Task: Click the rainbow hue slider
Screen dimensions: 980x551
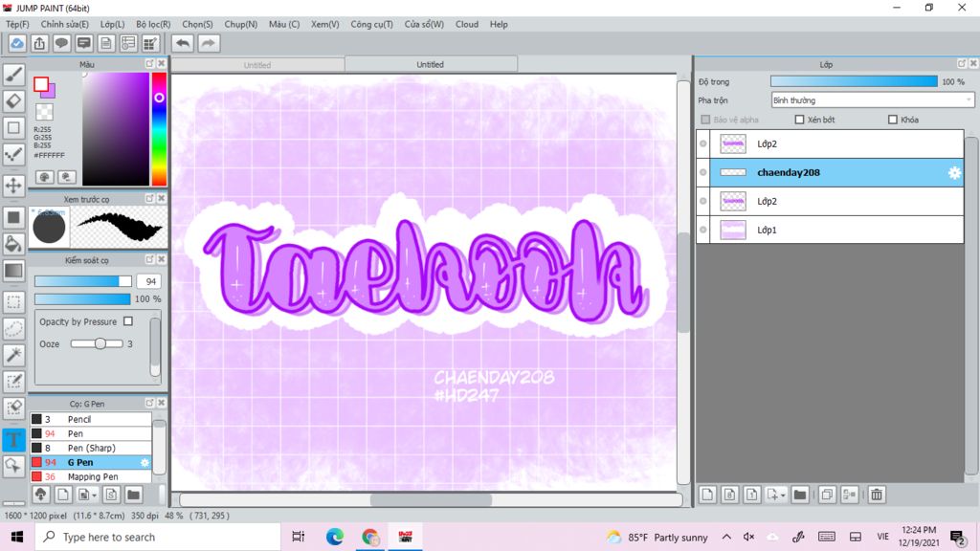Action: [x=159, y=129]
